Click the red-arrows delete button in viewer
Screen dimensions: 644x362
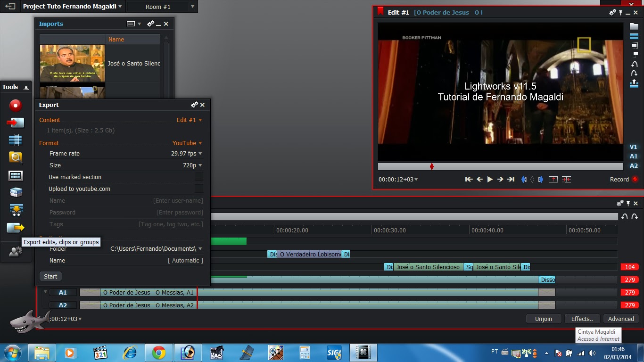pyautogui.click(x=567, y=179)
